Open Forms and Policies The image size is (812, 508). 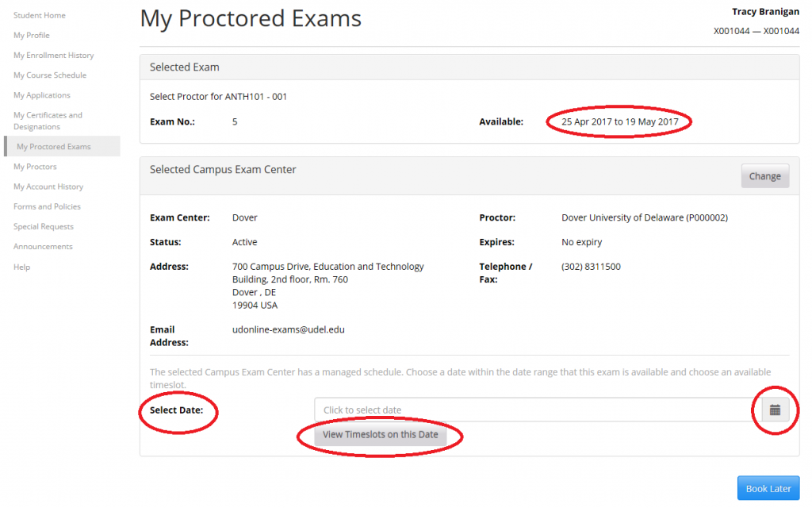[x=47, y=206]
